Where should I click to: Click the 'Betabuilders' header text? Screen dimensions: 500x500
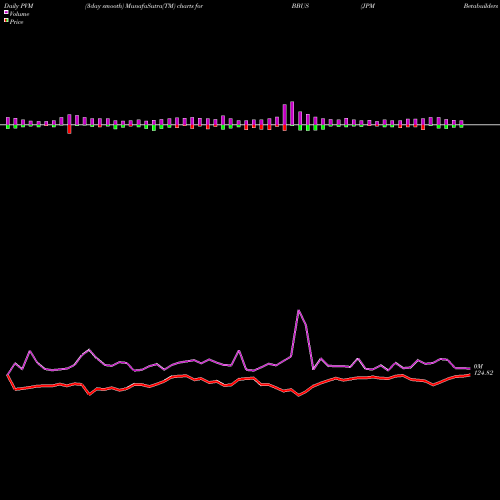pos(482,6)
